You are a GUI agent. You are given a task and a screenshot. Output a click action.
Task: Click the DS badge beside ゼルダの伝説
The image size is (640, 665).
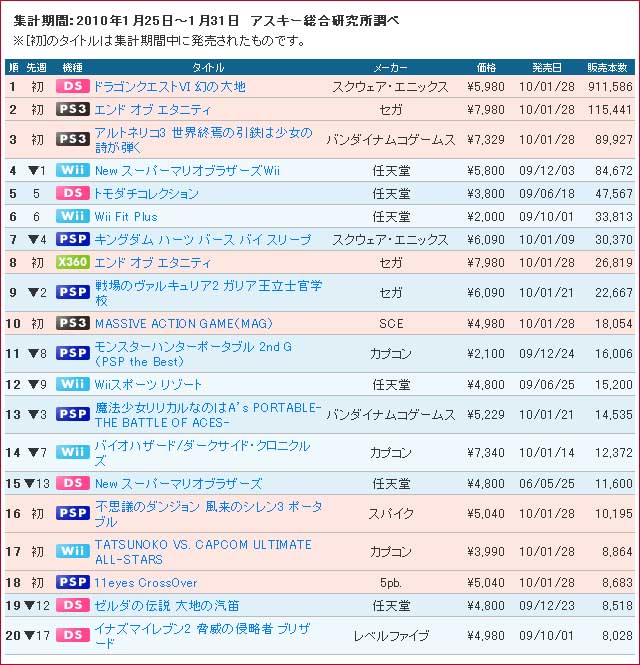tap(73, 605)
